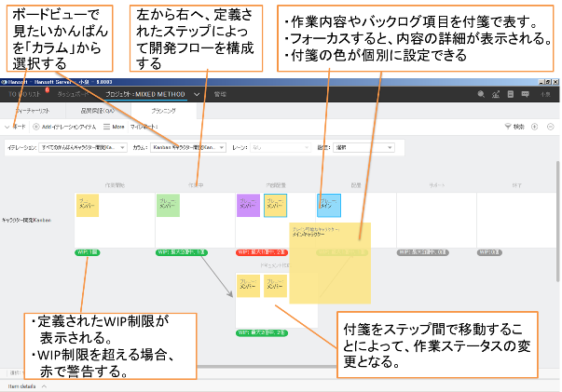The image size is (562, 392).
Task: Switch to the feature list tab
Action: (x=33, y=111)
